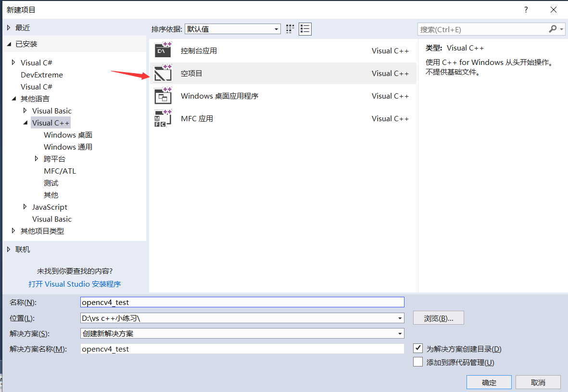Screen dimensions: 568x392
Task: Switch to medium icons list view
Action: pyautogui.click(x=305, y=29)
